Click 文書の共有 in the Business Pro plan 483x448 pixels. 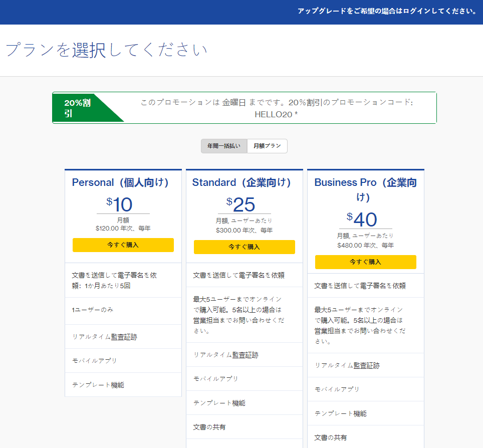pyautogui.click(x=331, y=438)
